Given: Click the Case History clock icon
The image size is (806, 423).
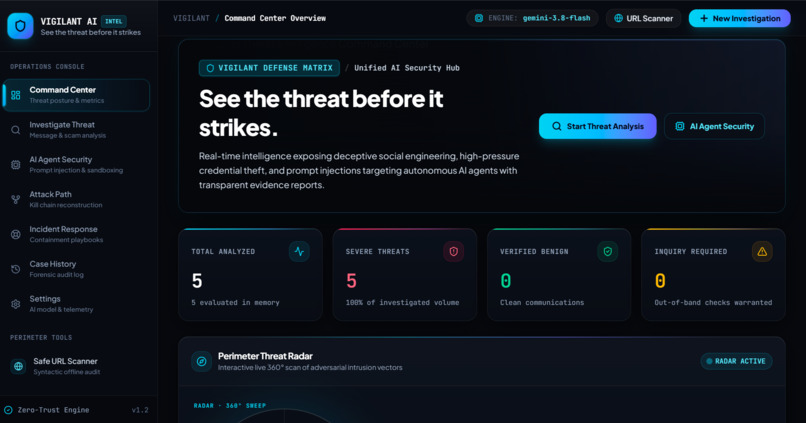Looking at the screenshot, I should coord(16,269).
